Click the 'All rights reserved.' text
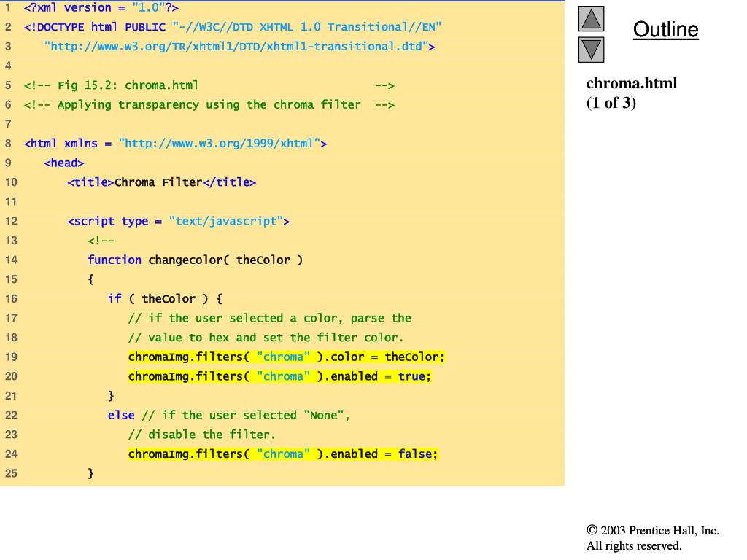 [x=634, y=545]
